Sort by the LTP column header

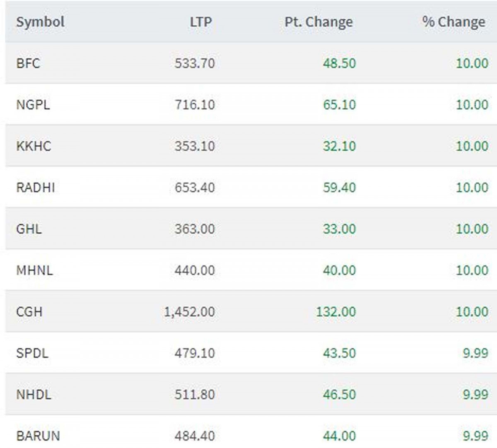[201, 22]
